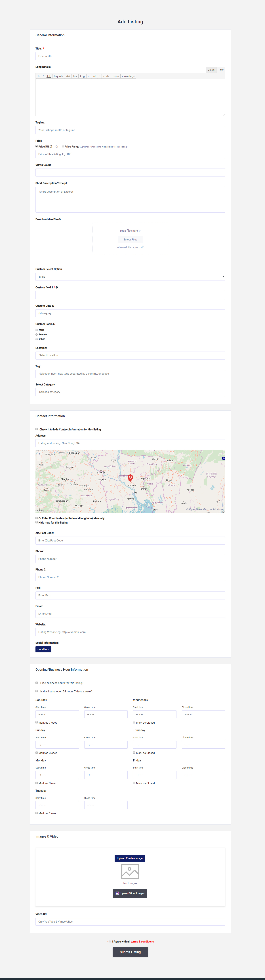Screen dimensions: 265x980
Task: Click the red map marker pin
Action: pyautogui.click(x=130, y=477)
